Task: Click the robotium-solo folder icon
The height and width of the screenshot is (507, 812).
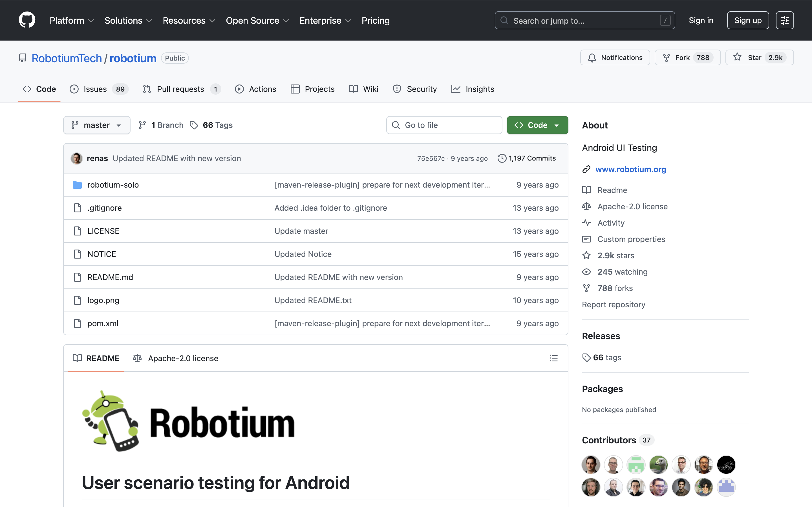Action: pos(77,184)
